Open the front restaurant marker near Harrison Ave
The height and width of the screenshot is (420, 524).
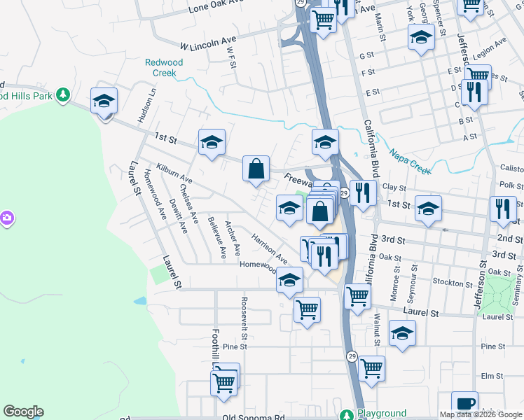[324, 258]
